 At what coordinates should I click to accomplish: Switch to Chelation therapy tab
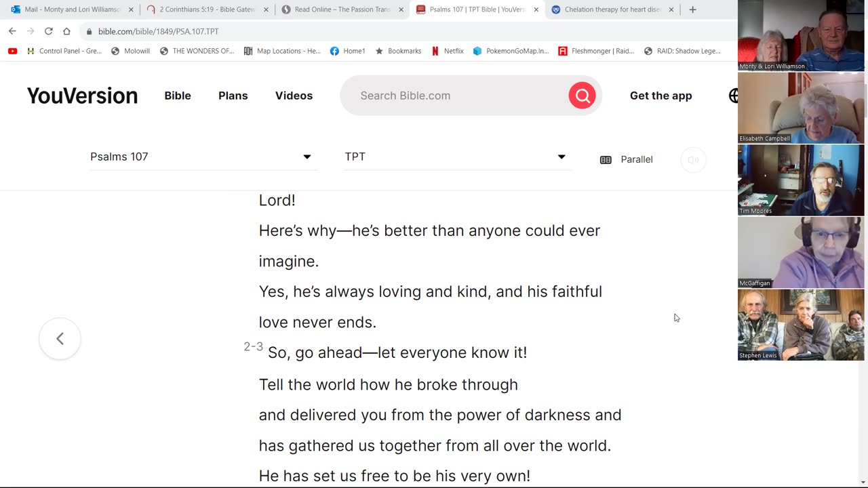[612, 9]
